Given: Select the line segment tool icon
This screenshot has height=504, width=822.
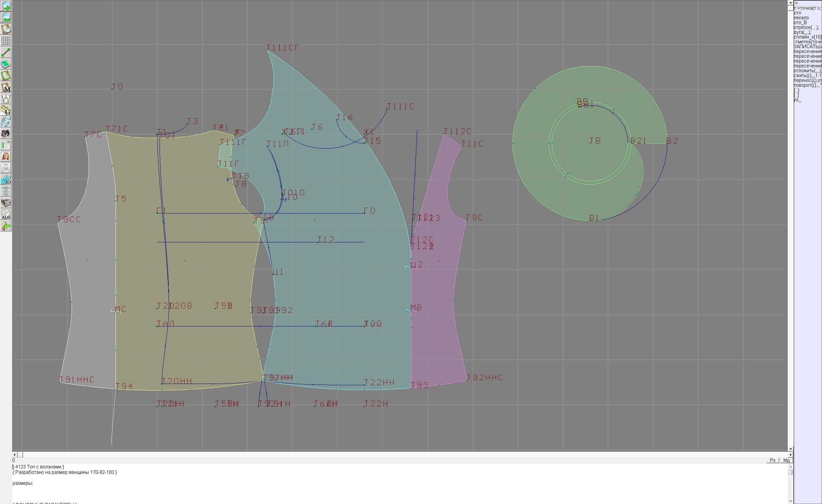Looking at the screenshot, I should click(6, 52).
